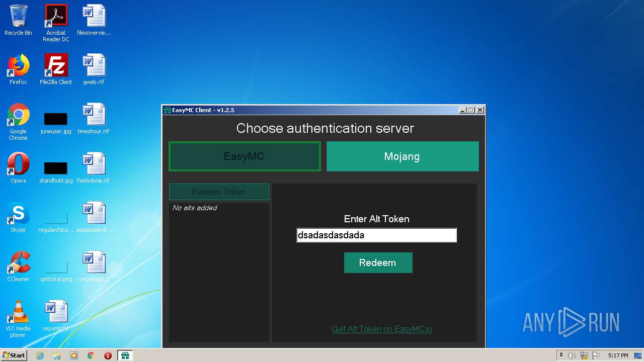This screenshot has height=362, width=644.
Task: Select fieldsdone.rtf document icon
Action: click(x=94, y=168)
